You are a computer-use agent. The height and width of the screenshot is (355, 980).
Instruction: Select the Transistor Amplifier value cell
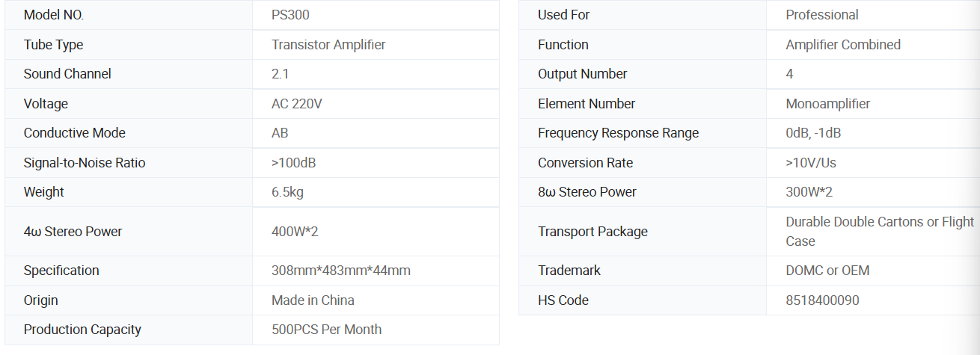[328, 45]
